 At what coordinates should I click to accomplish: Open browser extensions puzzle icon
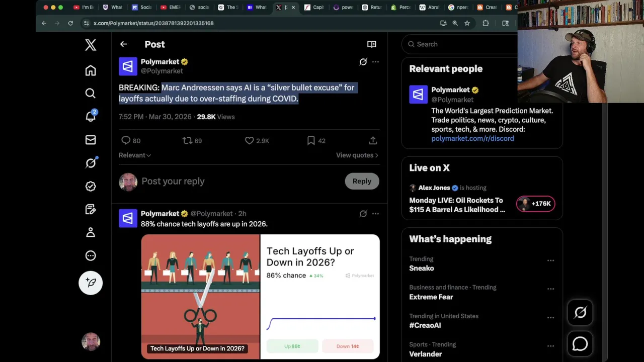(486, 23)
